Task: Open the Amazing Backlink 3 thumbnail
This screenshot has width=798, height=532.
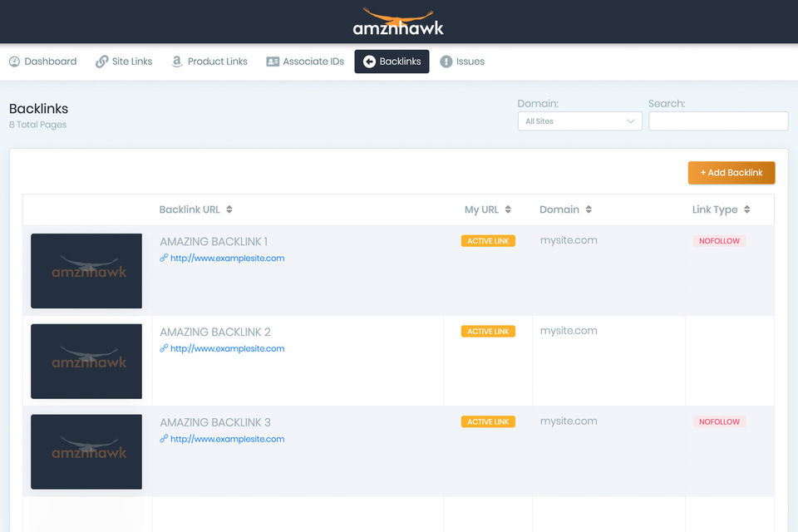Action: click(x=86, y=451)
